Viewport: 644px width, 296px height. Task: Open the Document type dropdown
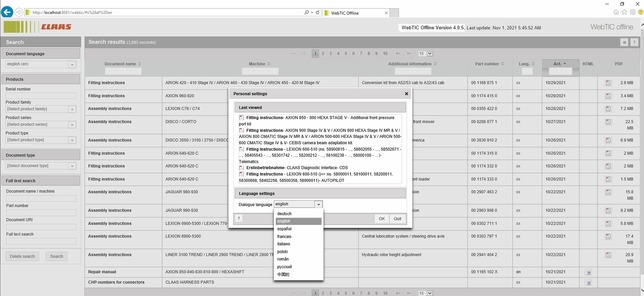point(72,166)
